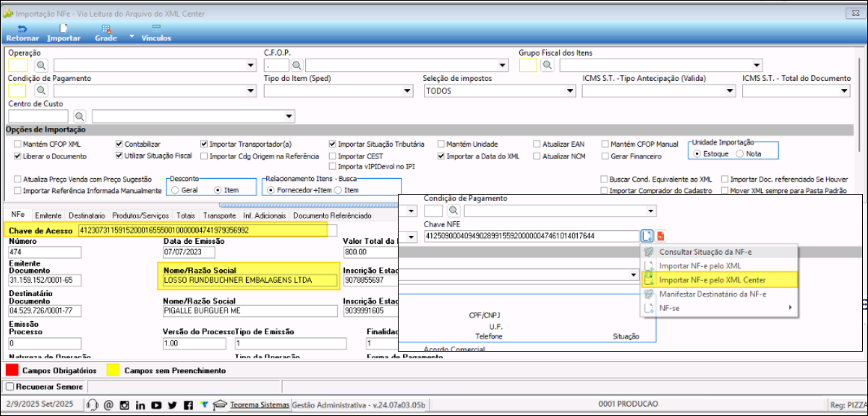Click the yellow Campos sem Preenchimento swatch
Screen dimensions: 868x416
coord(113,370)
